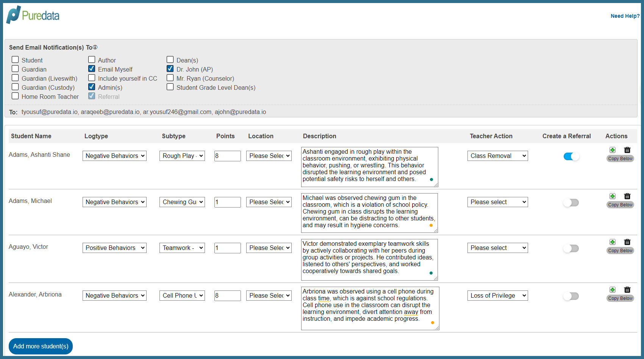The width and height of the screenshot is (644, 359).
Task: Uncheck Dr. John (AP) checkbox
Action: tap(170, 69)
